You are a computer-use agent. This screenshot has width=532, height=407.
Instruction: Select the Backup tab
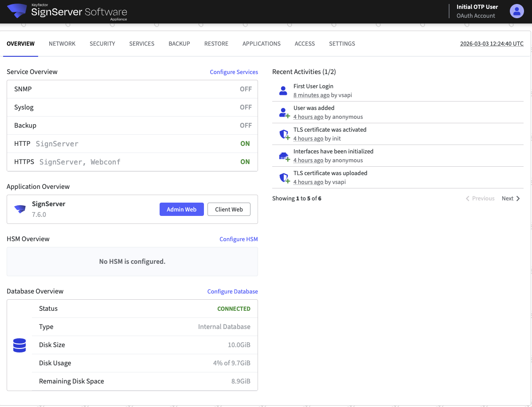tap(179, 44)
